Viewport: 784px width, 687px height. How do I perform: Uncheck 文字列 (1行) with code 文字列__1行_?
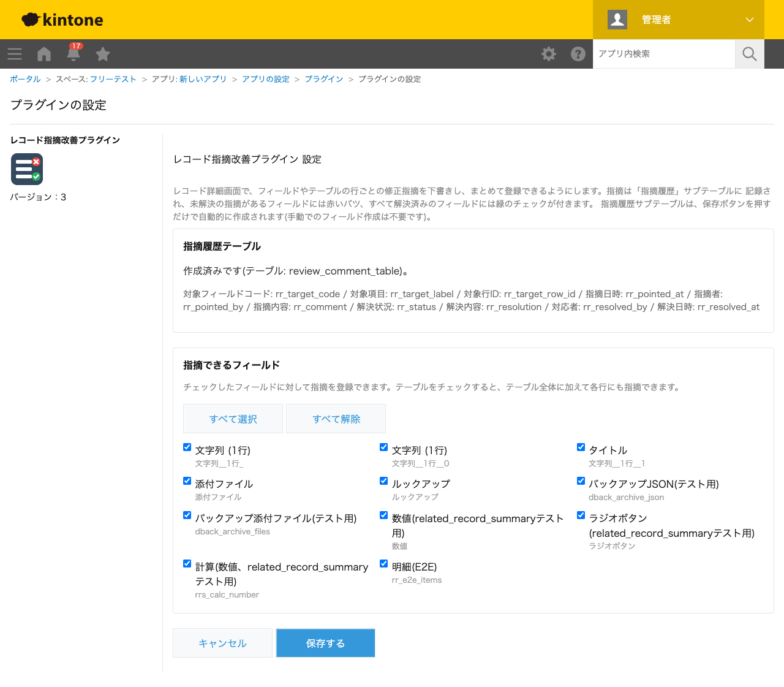point(187,447)
